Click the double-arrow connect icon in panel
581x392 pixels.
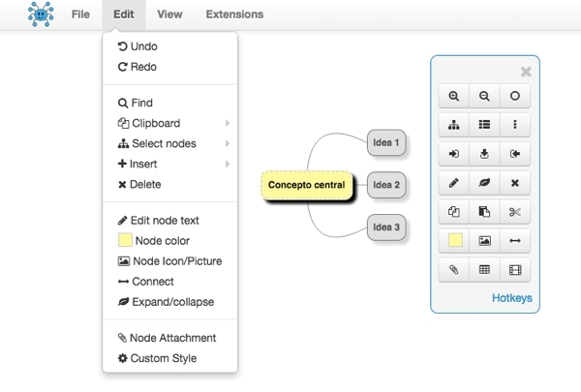[x=515, y=240]
